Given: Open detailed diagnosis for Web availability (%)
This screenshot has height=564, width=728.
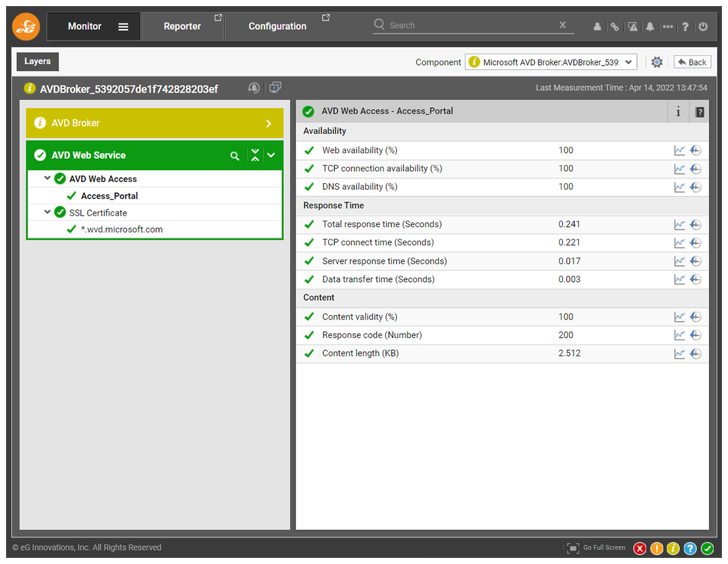Looking at the screenshot, I should [x=696, y=150].
